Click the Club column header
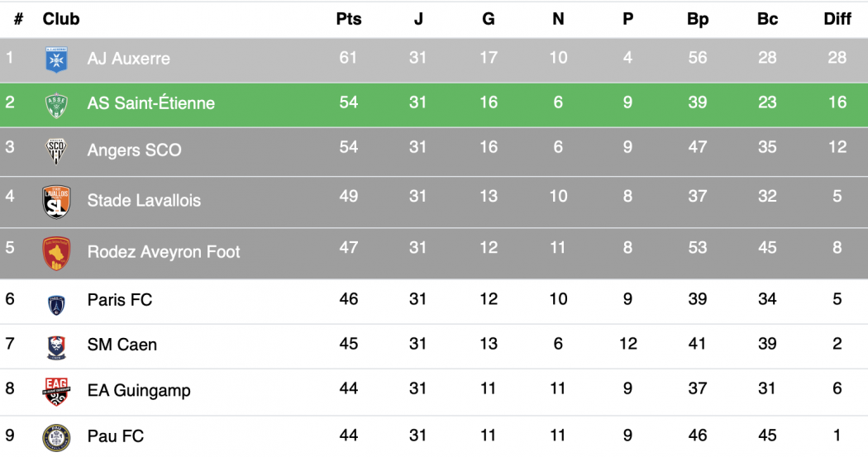 tap(61, 19)
